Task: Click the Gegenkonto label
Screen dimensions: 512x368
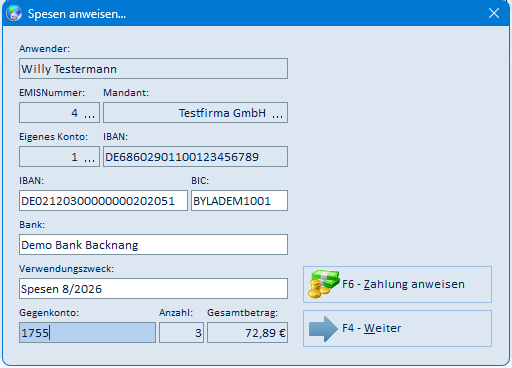Action: click(49, 313)
